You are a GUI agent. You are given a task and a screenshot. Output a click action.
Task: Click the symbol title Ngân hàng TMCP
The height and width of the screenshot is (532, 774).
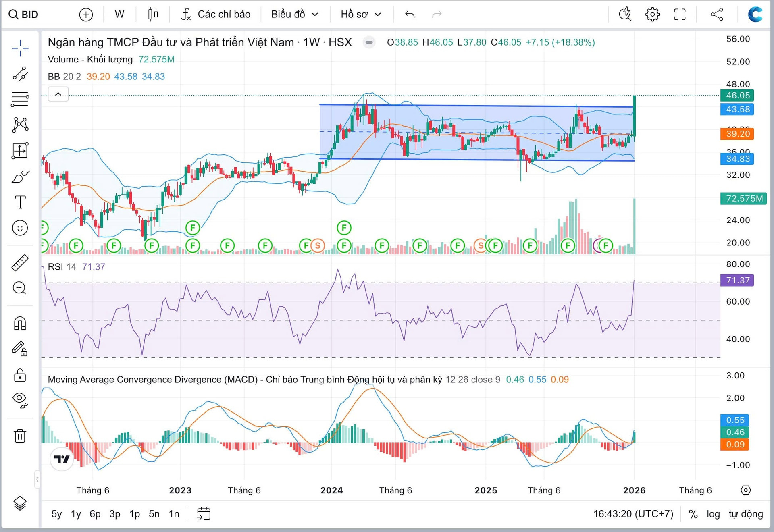[x=200, y=42]
